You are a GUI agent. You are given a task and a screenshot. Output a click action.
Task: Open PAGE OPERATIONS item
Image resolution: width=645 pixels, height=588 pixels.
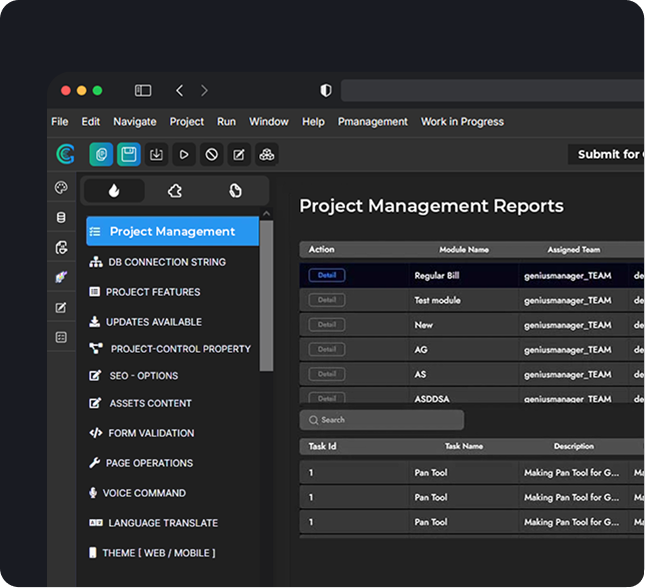click(141, 463)
